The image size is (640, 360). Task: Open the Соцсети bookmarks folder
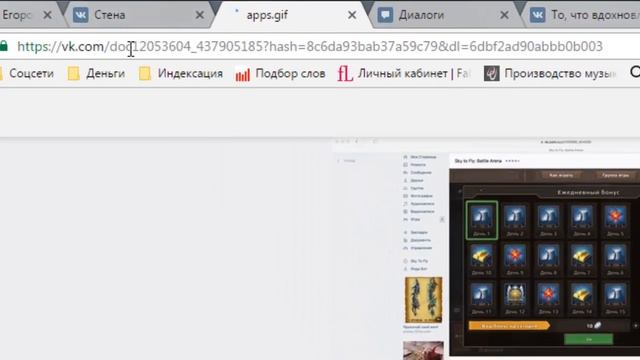coord(27,73)
